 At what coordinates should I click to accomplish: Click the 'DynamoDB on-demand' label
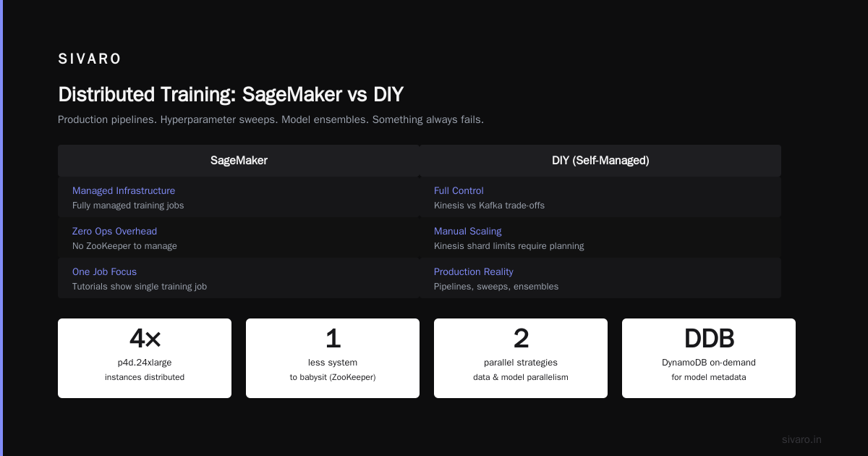[x=709, y=363]
